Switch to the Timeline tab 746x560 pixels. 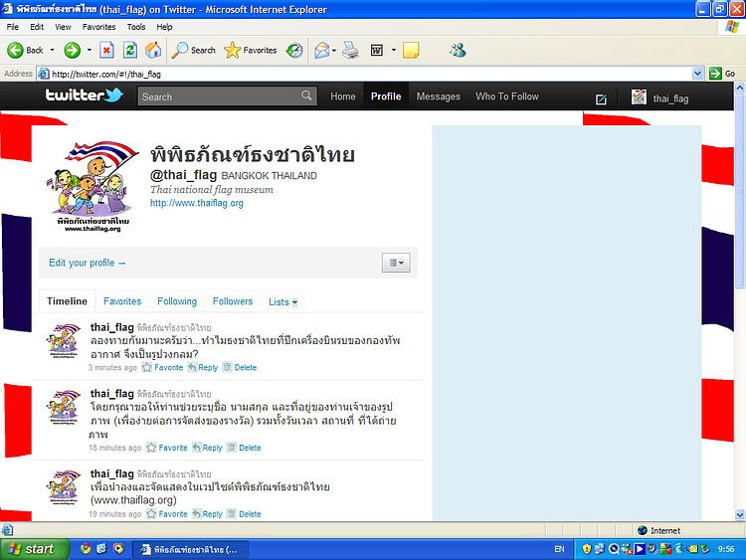(x=67, y=301)
